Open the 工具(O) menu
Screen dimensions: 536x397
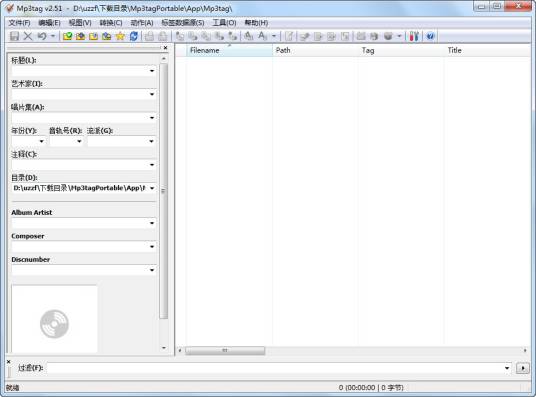(x=224, y=23)
